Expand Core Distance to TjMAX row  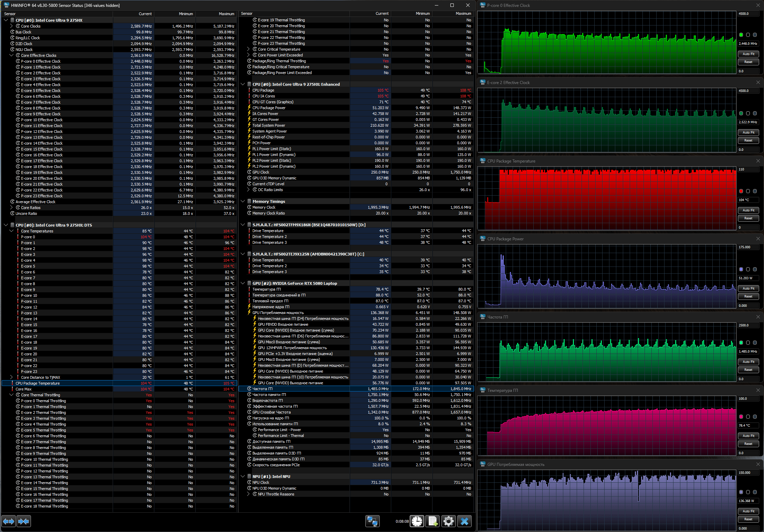[x=11, y=377]
